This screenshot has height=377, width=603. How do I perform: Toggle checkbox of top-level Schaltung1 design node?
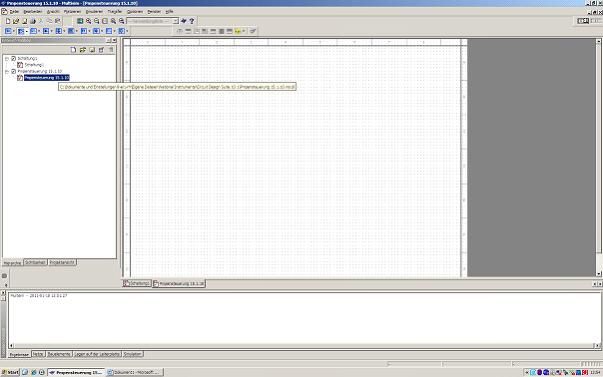13,58
